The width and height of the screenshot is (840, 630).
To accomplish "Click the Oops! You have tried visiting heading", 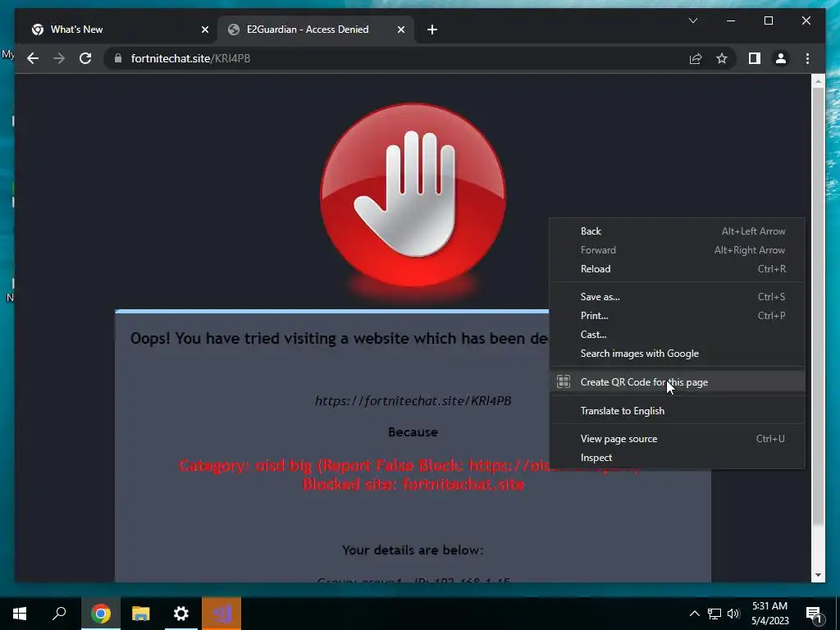I will click(339, 339).
